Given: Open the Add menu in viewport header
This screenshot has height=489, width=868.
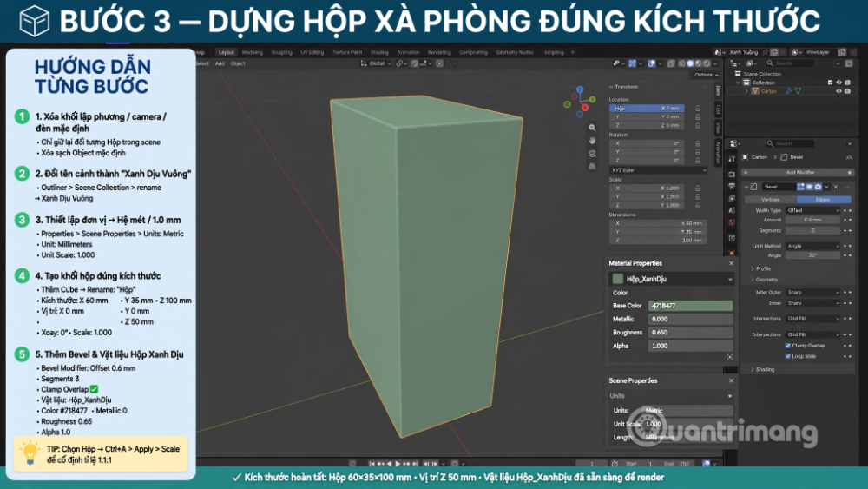Looking at the screenshot, I should click(220, 63).
